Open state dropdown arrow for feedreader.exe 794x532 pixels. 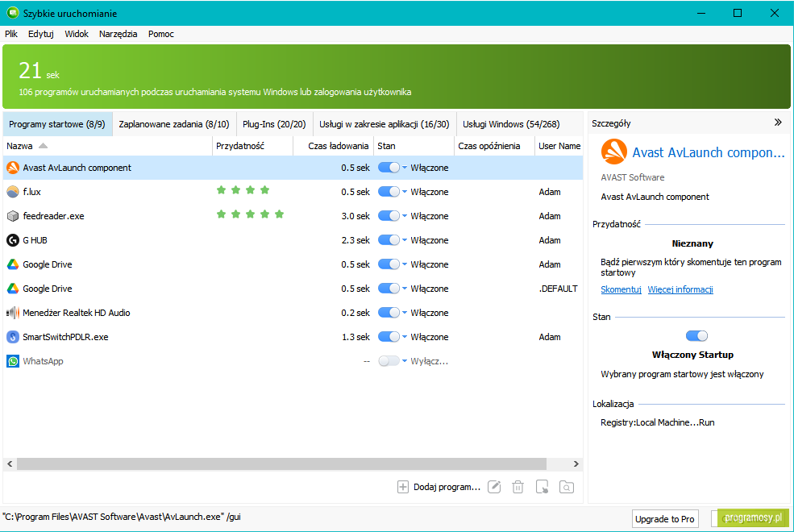[x=405, y=216]
